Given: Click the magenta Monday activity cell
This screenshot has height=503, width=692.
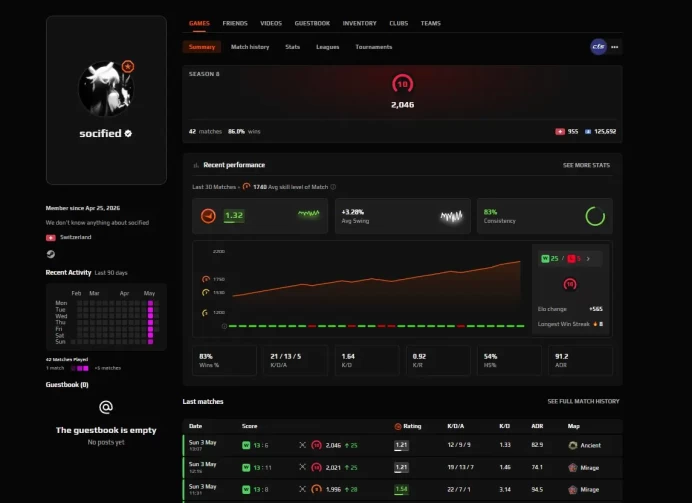Looking at the screenshot, I should 150,303.
